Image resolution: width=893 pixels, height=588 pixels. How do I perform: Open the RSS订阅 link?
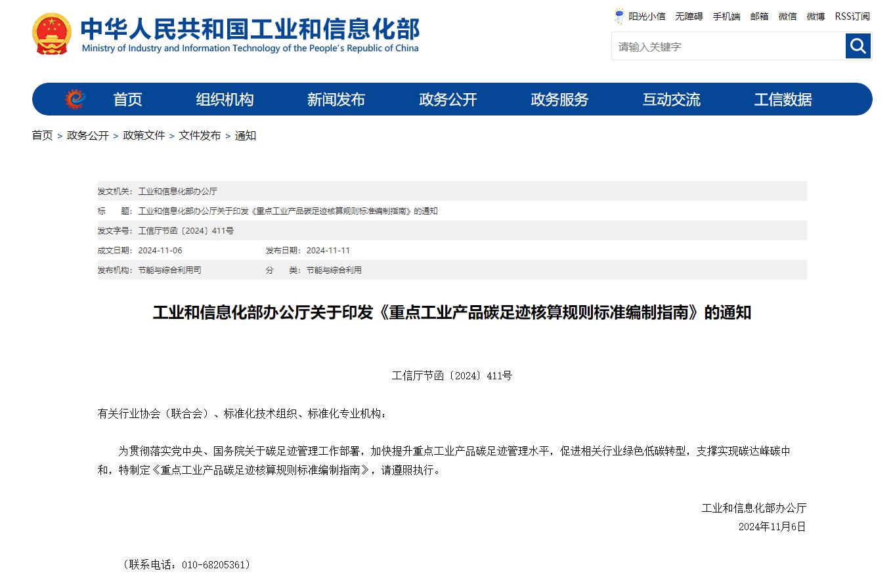pyautogui.click(x=852, y=16)
